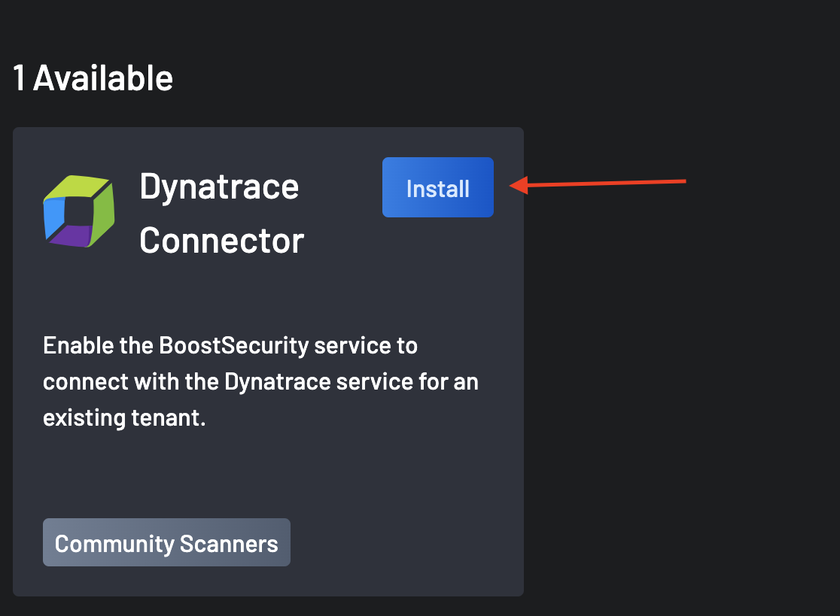840x616 pixels.
Task: Click the Dynatrace logo icon
Action: tap(79, 211)
